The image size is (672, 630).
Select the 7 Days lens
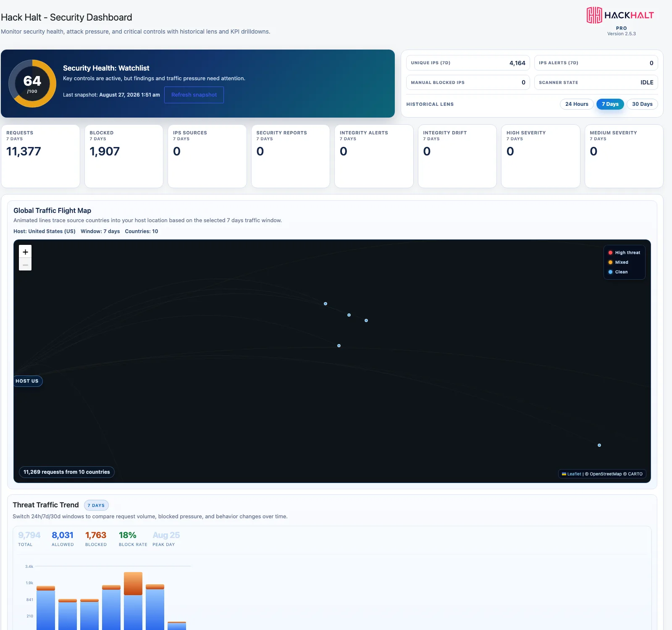[x=610, y=104]
